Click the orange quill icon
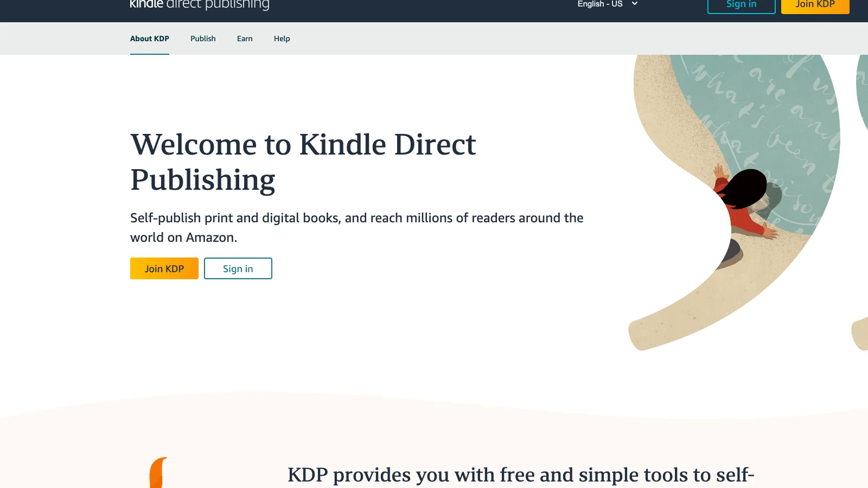 (x=158, y=473)
